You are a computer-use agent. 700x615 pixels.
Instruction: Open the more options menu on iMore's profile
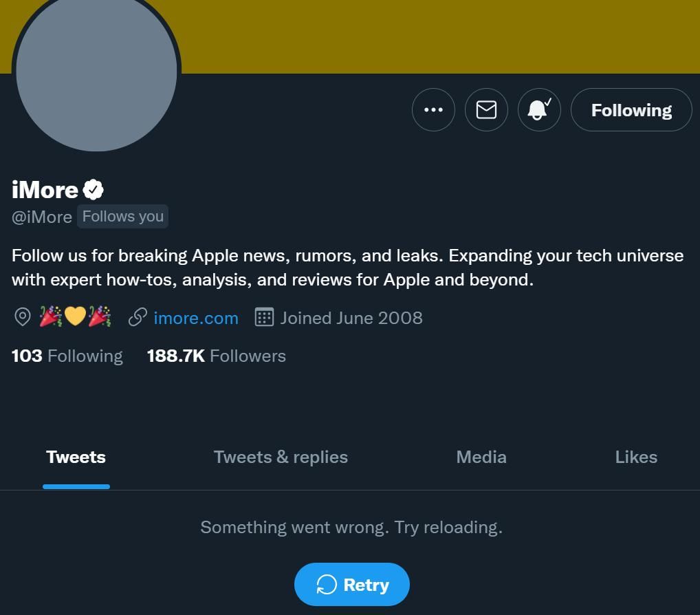click(433, 109)
